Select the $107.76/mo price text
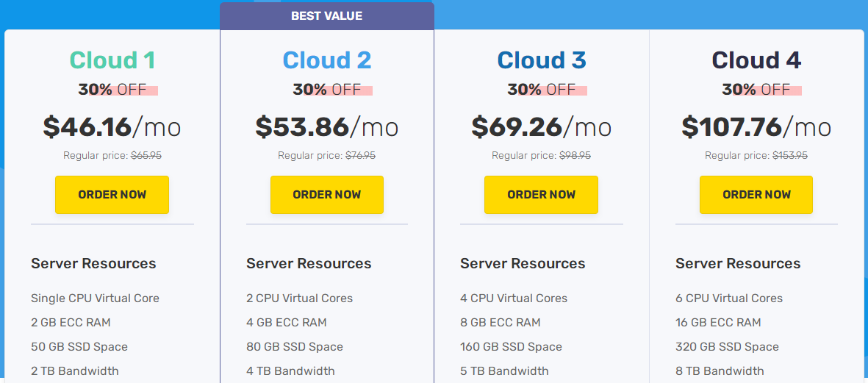This screenshot has width=868, height=383. (756, 127)
